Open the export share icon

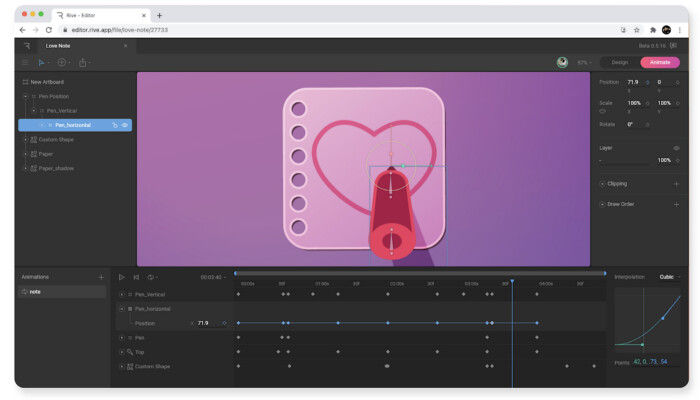[82, 63]
